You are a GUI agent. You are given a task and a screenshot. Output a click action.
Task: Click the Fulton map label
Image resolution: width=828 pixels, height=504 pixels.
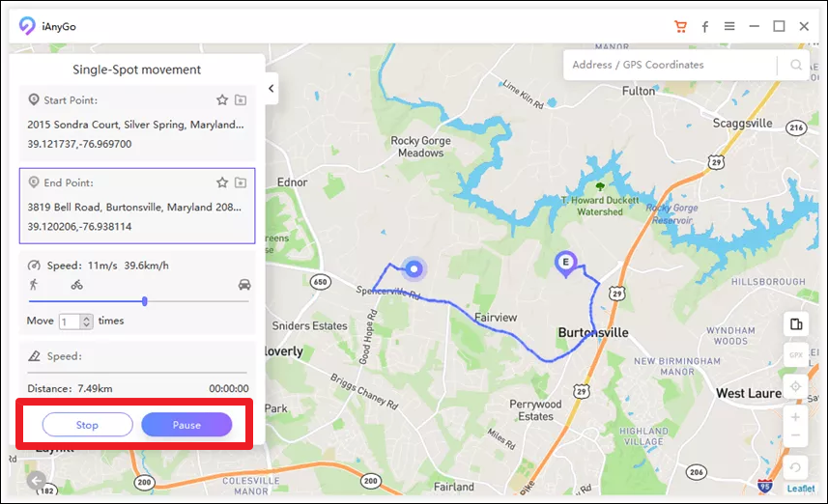coord(639,91)
